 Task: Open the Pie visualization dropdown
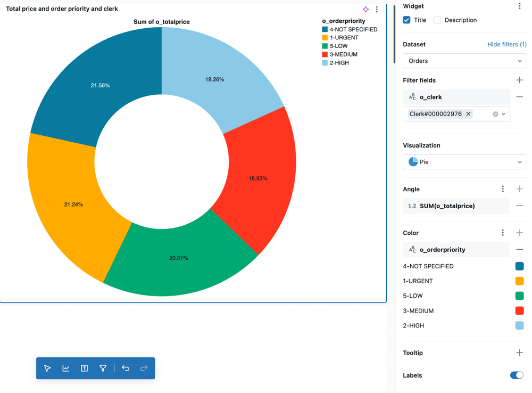pos(464,162)
